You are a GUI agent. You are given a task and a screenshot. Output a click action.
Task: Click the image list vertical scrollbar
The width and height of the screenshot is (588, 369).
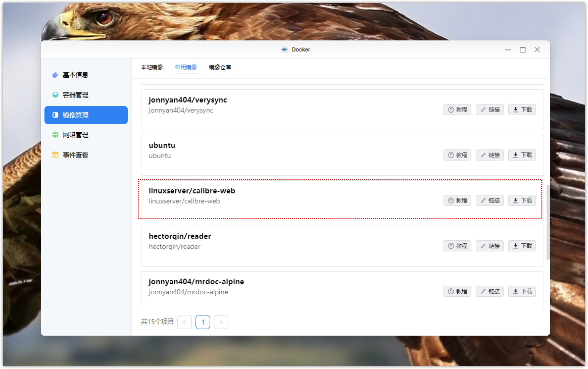548,222
